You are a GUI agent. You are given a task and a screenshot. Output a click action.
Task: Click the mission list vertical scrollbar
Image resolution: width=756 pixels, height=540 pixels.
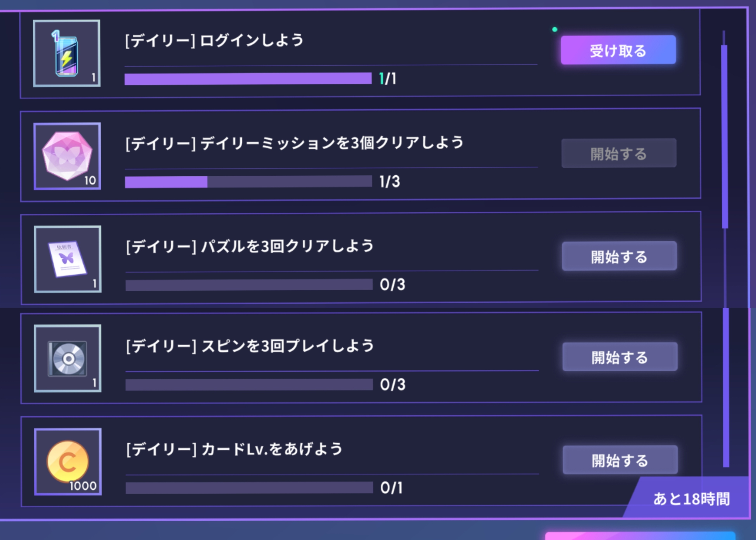pyautogui.click(x=725, y=136)
